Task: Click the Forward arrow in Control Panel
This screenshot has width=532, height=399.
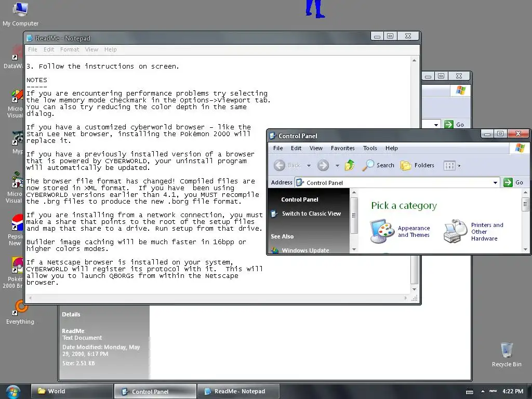Action: point(323,165)
